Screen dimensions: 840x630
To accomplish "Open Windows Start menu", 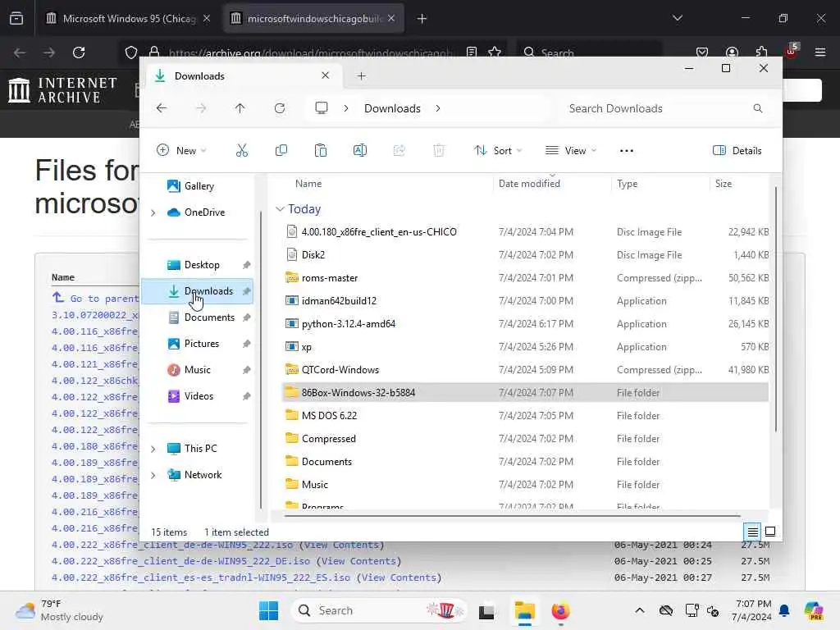I will tap(268, 610).
